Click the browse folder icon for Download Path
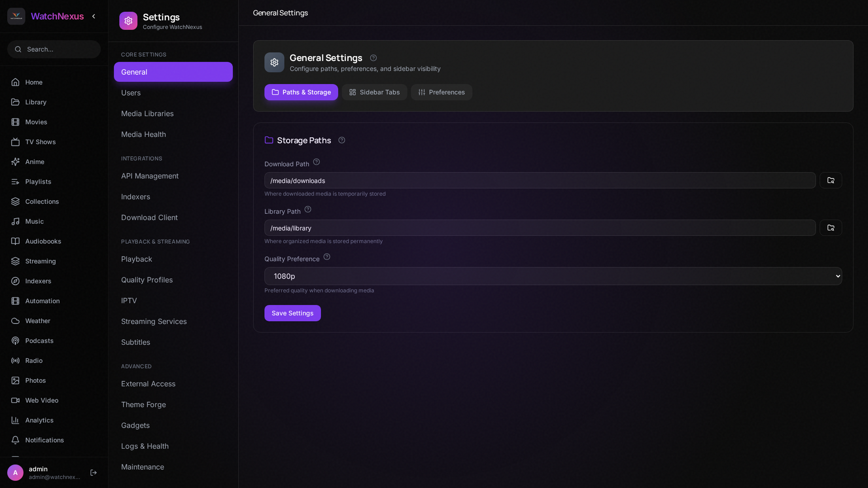This screenshot has width=868, height=488. [x=830, y=180]
